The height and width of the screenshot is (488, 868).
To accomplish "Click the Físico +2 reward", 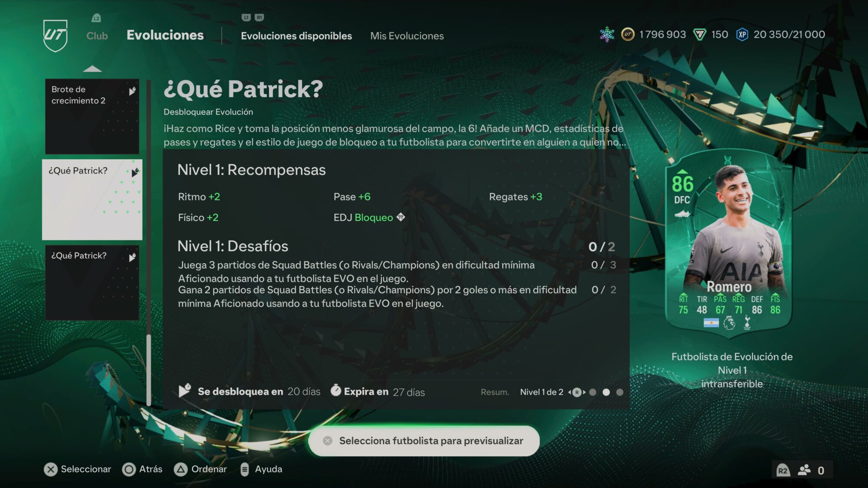I will (x=198, y=218).
